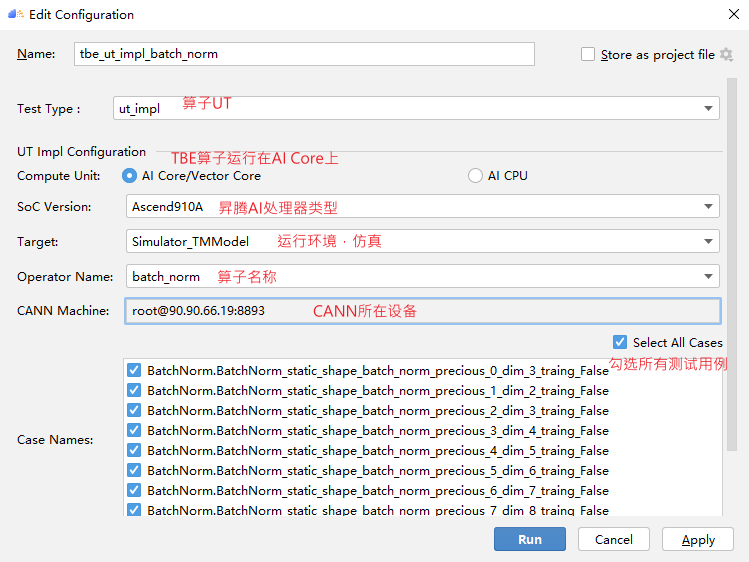This screenshot has width=749, height=562.
Task: Deselect the precious_6_dim_7 test case
Action: [134, 490]
